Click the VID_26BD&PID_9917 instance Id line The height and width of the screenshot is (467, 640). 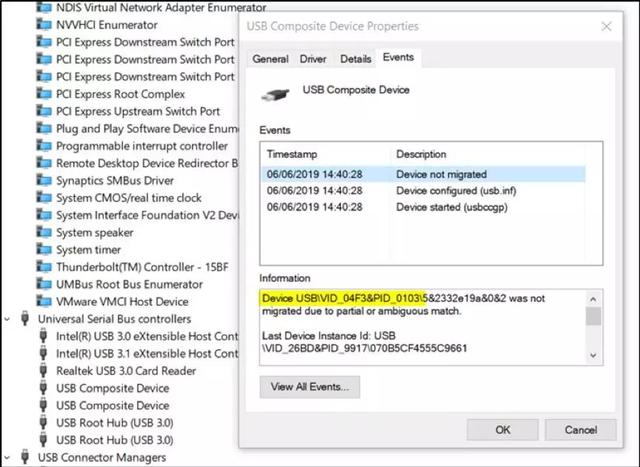(x=364, y=348)
